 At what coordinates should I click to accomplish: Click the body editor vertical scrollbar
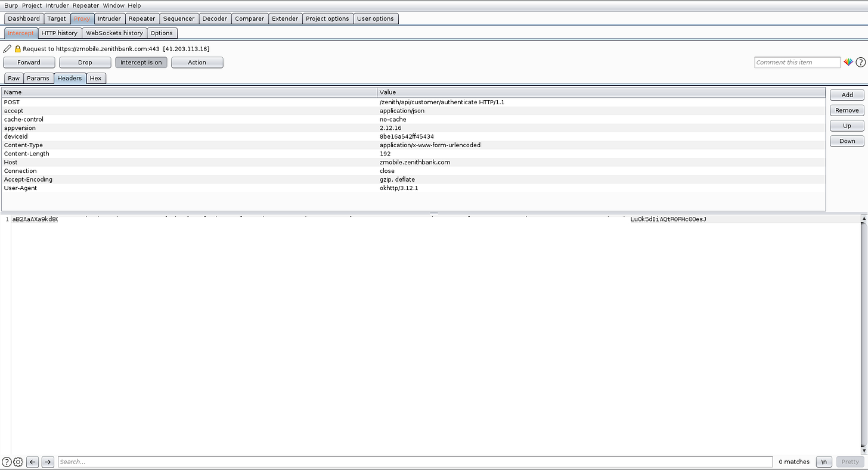tap(864, 335)
